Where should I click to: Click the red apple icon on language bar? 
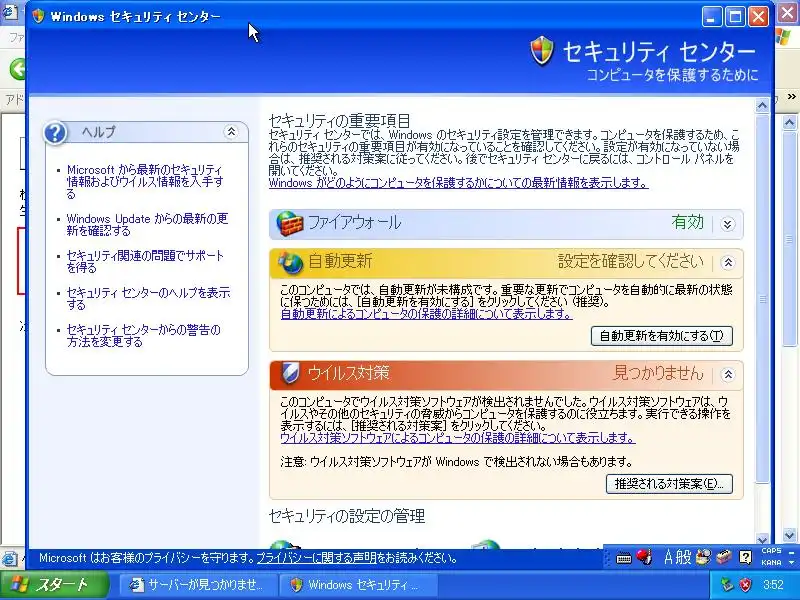click(644, 557)
